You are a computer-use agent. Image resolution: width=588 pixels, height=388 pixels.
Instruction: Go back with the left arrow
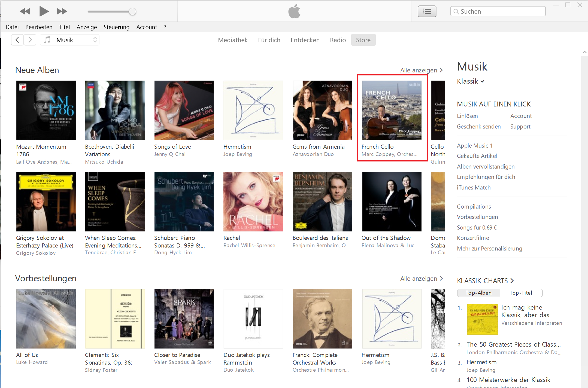17,40
